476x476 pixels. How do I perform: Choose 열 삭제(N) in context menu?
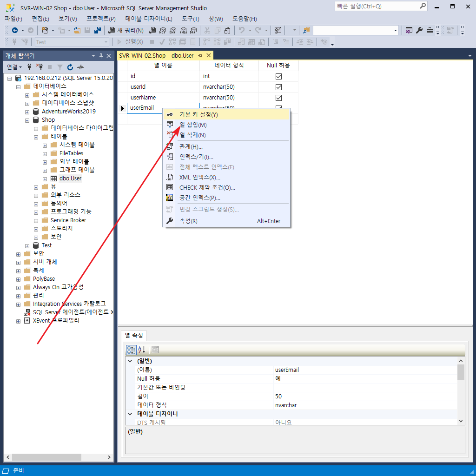[x=226, y=135]
